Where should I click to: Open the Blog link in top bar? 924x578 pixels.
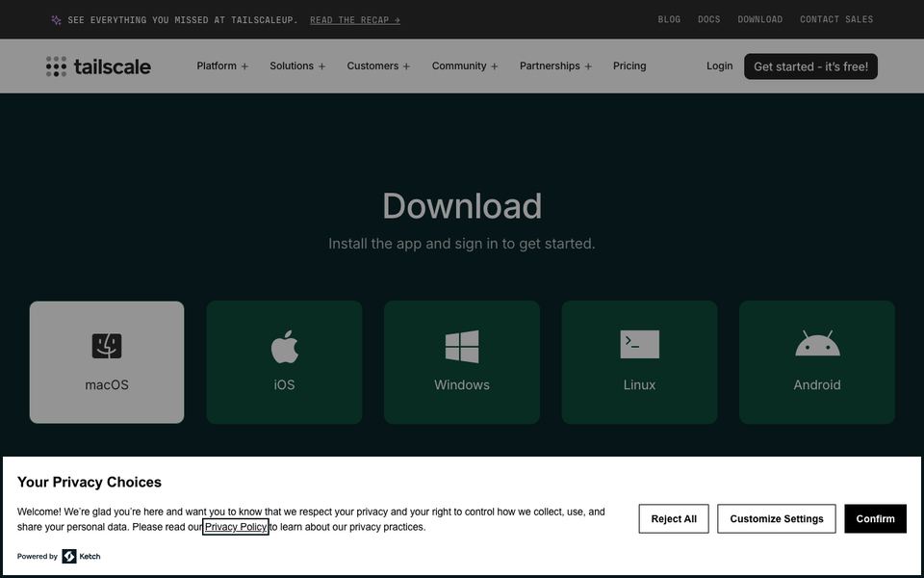point(669,19)
